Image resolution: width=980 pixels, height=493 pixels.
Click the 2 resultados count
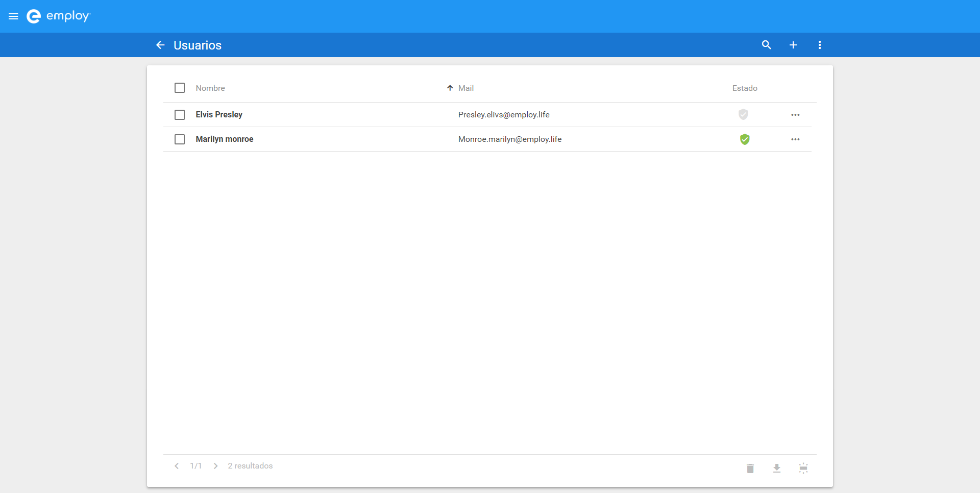click(250, 466)
